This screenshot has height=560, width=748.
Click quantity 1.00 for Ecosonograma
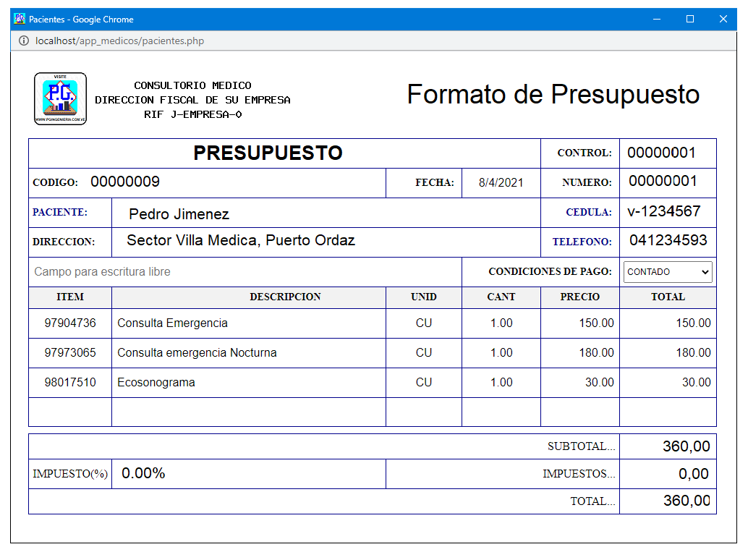point(501,383)
